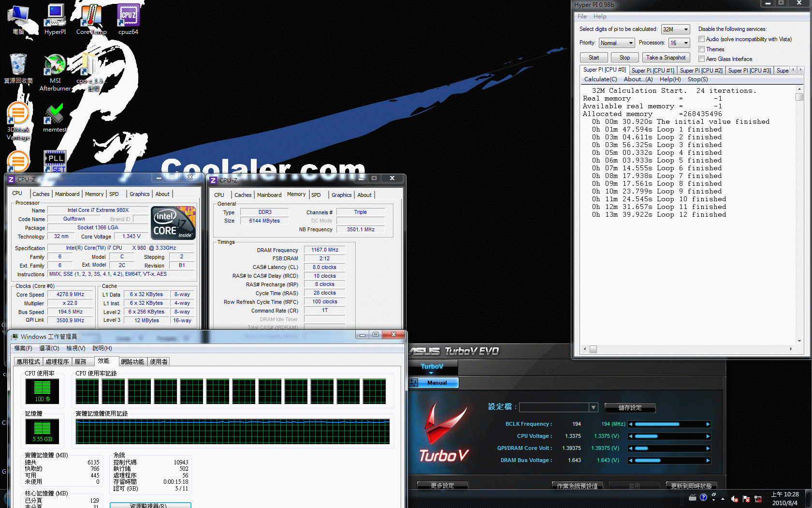
Task: Open the HyperPI desktop shortcut
Action: (x=55, y=19)
